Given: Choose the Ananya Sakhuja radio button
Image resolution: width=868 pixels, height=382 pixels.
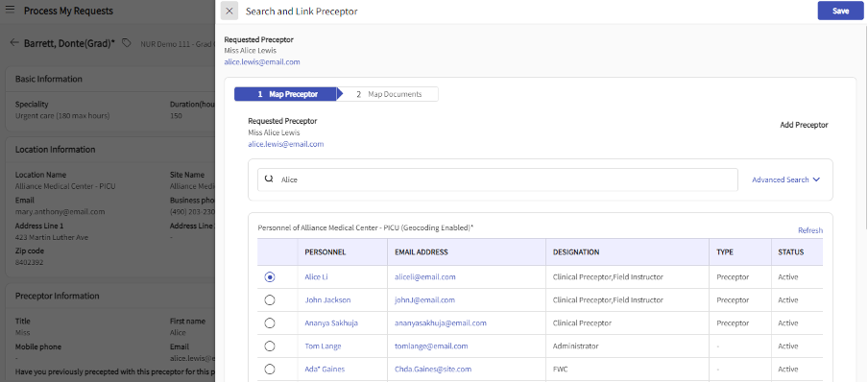Looking at the screenshot, I should pyautogui.click(x=270, y=322).
